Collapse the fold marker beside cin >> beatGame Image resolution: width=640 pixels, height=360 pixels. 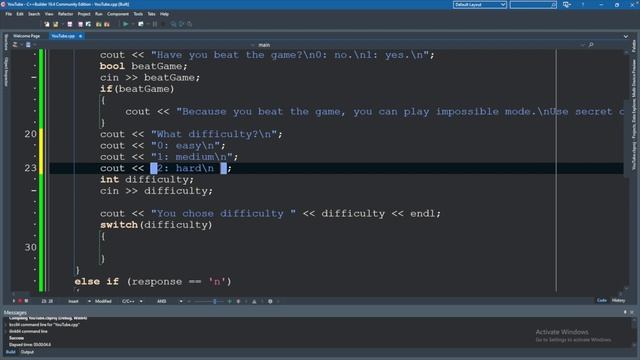[34, 77]
